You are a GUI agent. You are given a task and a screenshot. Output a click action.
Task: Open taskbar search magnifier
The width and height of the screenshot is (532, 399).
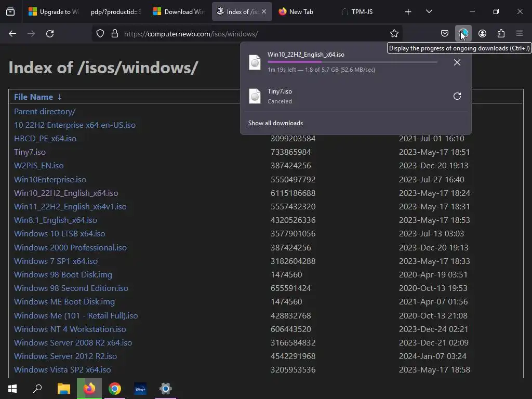[37, 389]
